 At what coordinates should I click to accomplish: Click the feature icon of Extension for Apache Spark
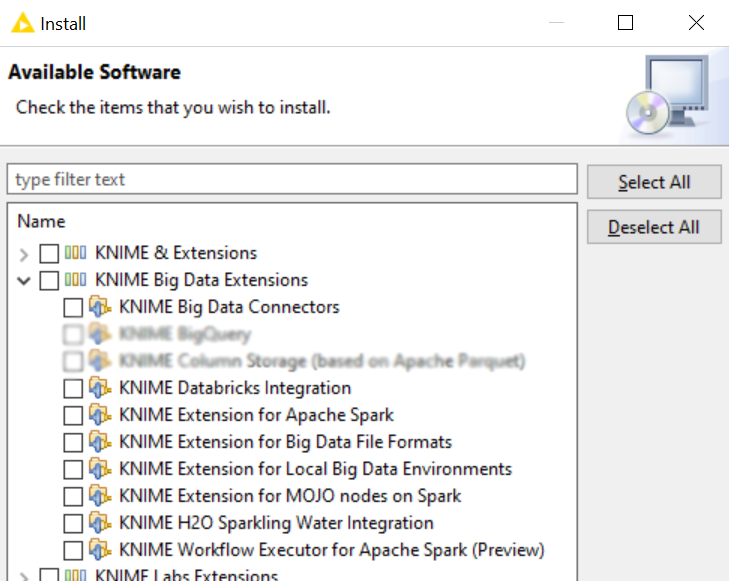[x=100, y=415]
